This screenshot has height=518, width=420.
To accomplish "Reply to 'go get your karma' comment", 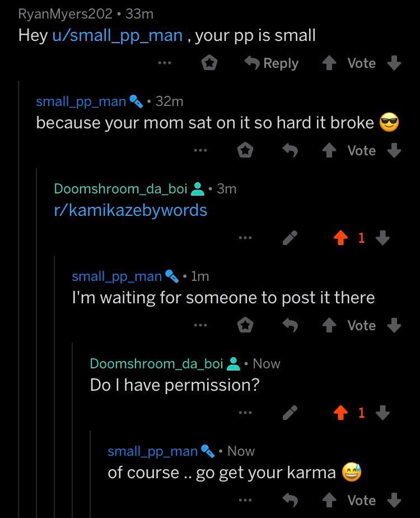I will tap(290, 500).
